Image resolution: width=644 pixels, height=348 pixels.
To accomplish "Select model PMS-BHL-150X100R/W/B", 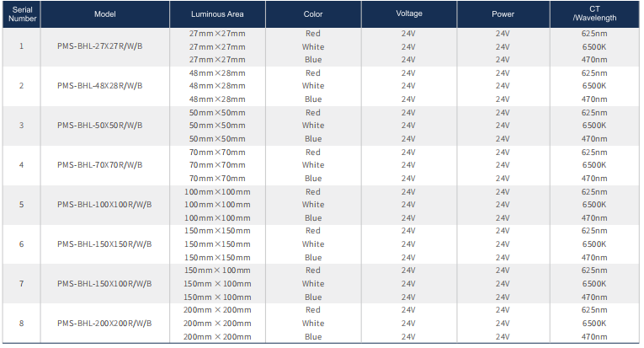I will click(104, 284).
